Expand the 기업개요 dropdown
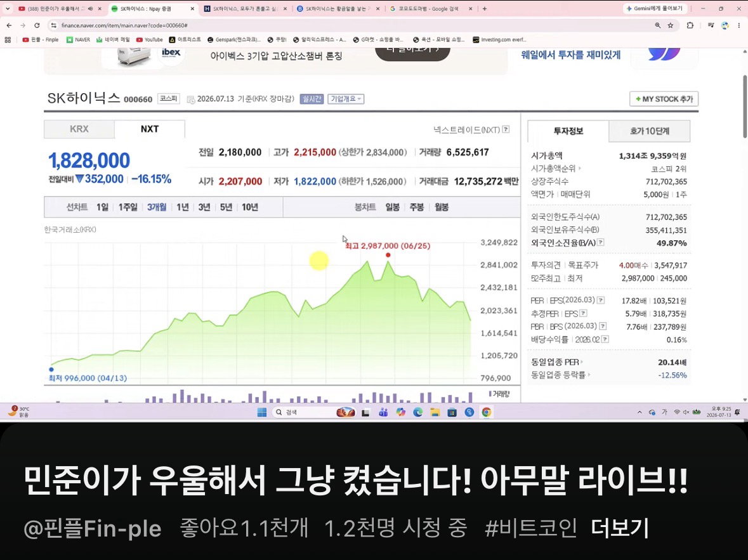This screenshot has height=560, width=748. (x=346, y=99)
